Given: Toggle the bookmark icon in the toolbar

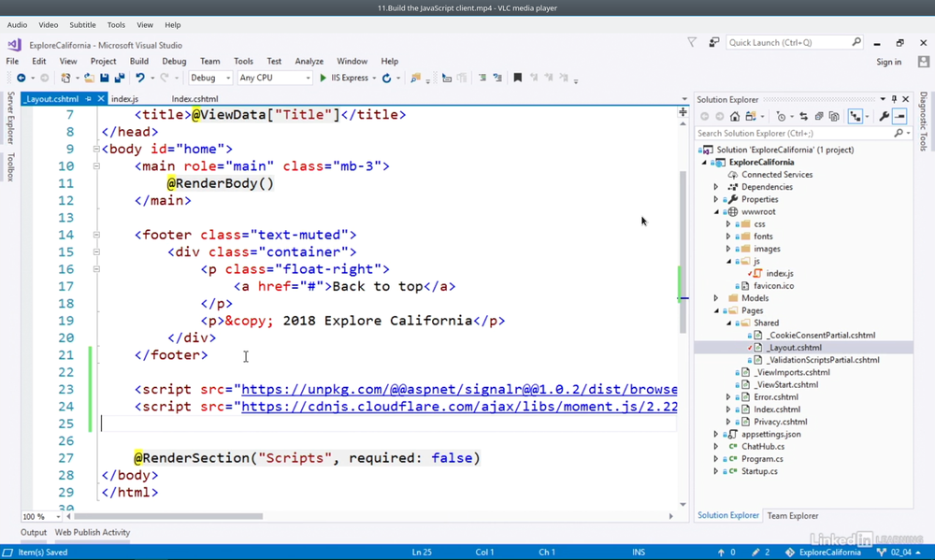Looking at the screenshot, I should point(518,78).
